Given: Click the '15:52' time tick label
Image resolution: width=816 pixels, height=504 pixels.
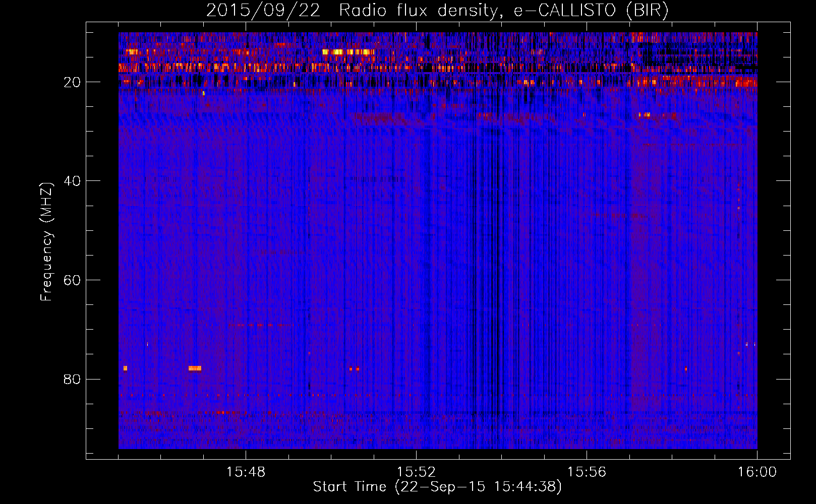Looking at the screenshot, I should tap(416, 472).
